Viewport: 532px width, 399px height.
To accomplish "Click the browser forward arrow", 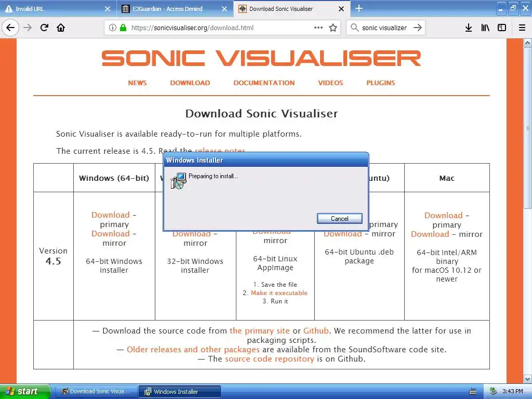I will pyautogui.click(x=28, y=28).
